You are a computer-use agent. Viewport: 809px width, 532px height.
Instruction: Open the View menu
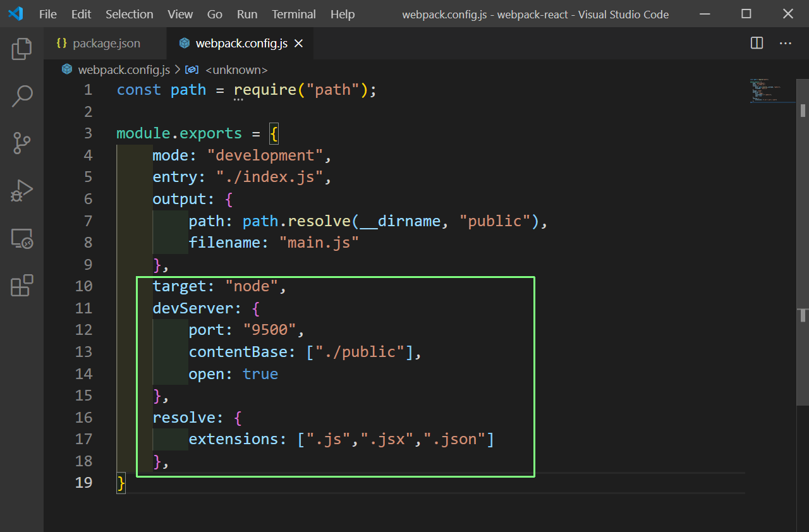[x=181, y=14]
